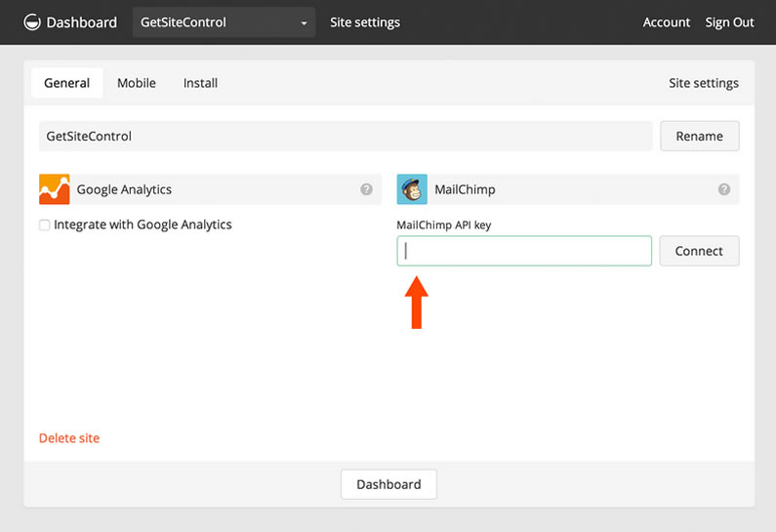This screenshot has height=532, width=776.
Task: Open MailChimp help question mark
Action: coord(724,189)
